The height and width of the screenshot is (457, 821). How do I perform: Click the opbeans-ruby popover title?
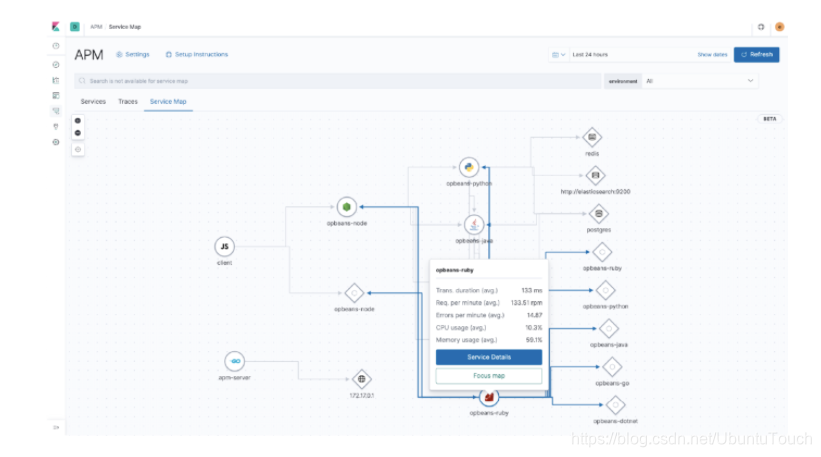tap(454, 270)
